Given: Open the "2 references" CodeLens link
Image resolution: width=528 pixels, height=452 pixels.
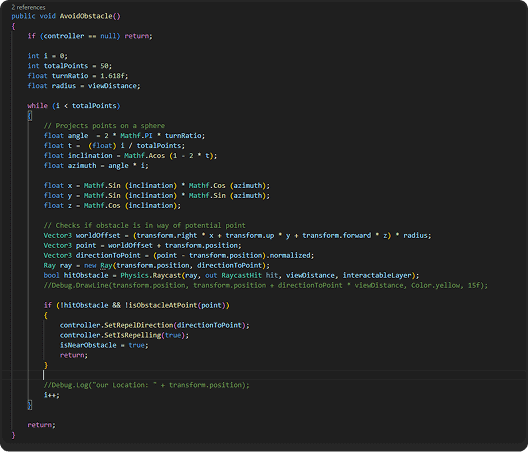Looking at the screenshot, I should point(28,7).
